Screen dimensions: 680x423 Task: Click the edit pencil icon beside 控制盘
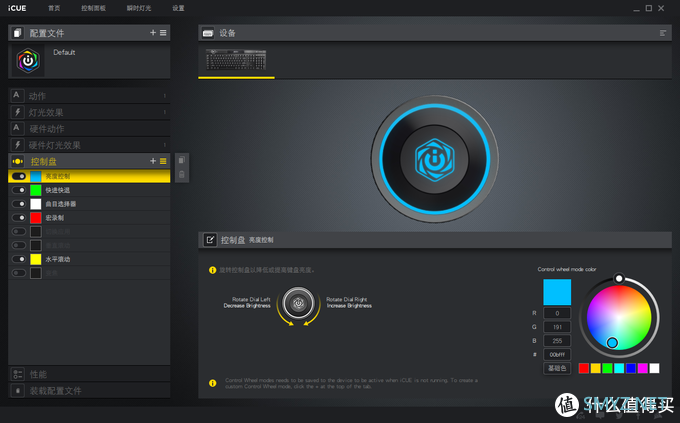[210, 239]
